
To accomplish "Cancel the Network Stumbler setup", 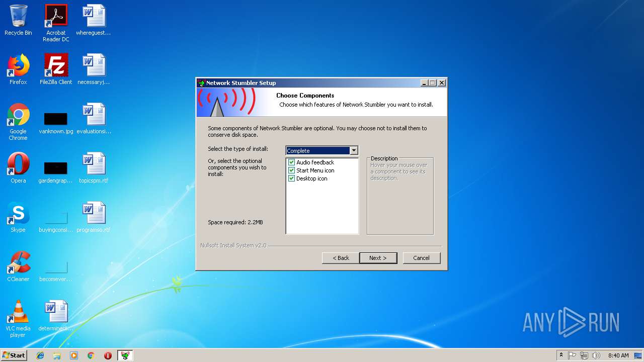I will pos(422,258).
